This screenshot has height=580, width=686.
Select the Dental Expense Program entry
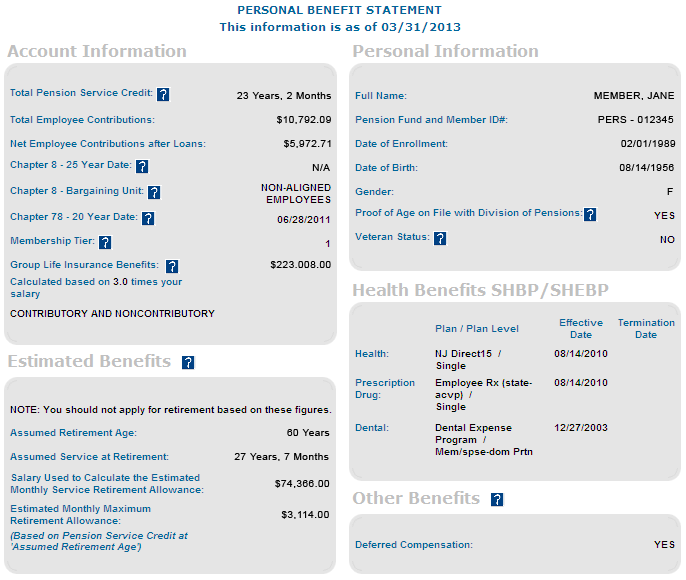pos(484,440)
